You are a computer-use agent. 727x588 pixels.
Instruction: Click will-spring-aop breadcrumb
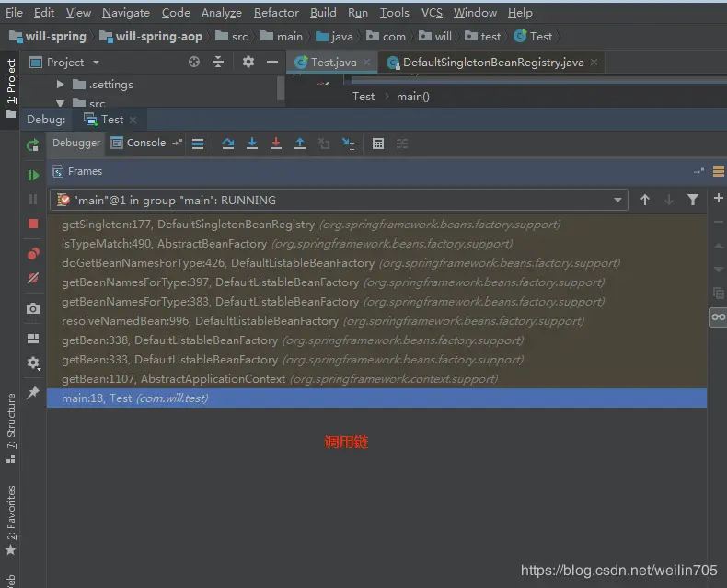152,36
